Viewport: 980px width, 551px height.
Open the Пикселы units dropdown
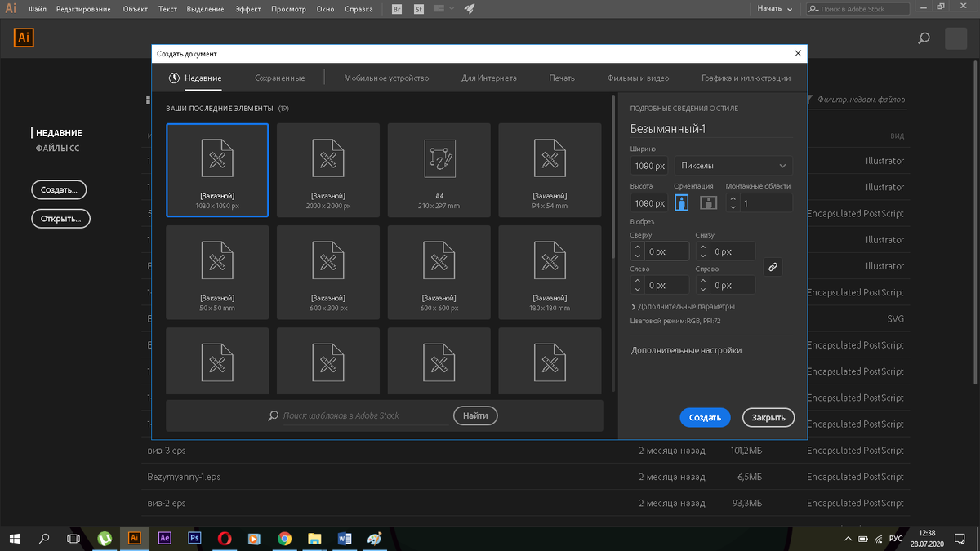click(x=733, y=166)
